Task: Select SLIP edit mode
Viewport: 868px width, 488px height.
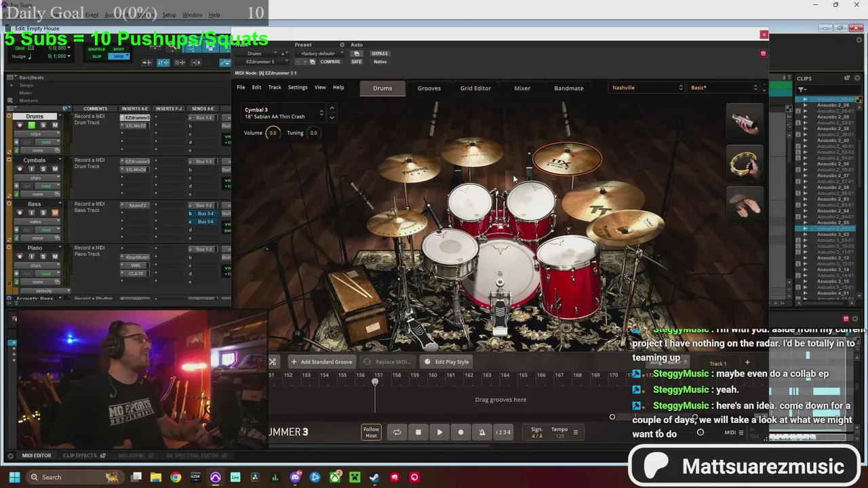Action: (96, 56)
